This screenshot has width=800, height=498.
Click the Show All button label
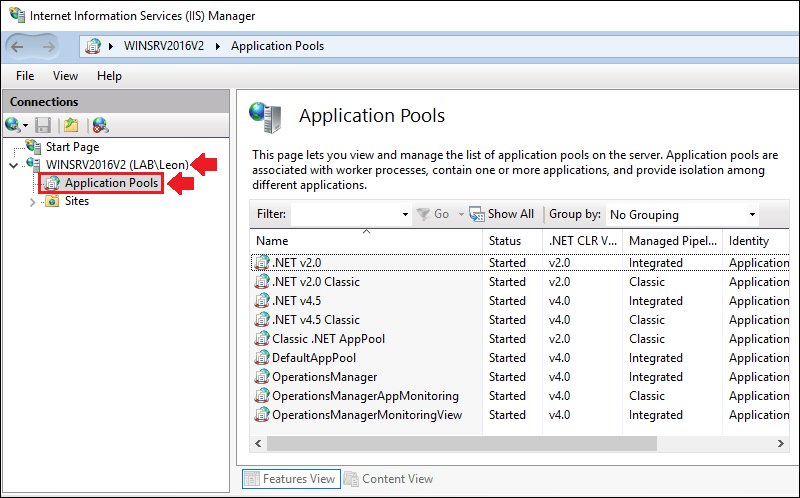(511, 214)
